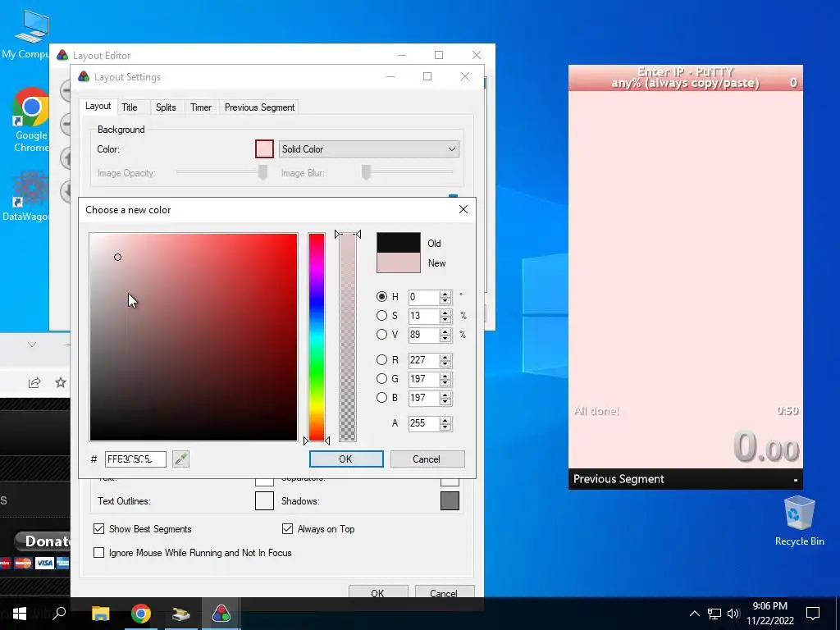Screen dimensions: 840x630
Task: Open the Solid Color background dropdown
Action: tap(368, 149)
